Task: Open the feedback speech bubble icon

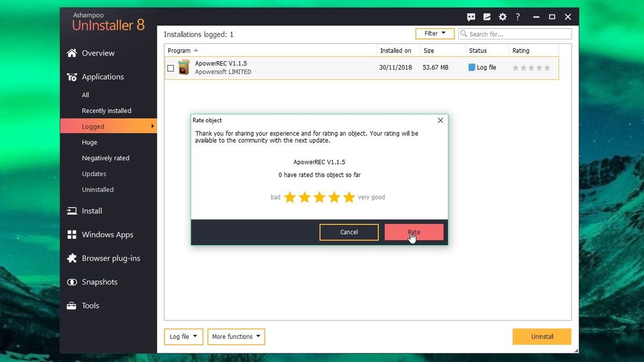Action: tap(471, 17)
